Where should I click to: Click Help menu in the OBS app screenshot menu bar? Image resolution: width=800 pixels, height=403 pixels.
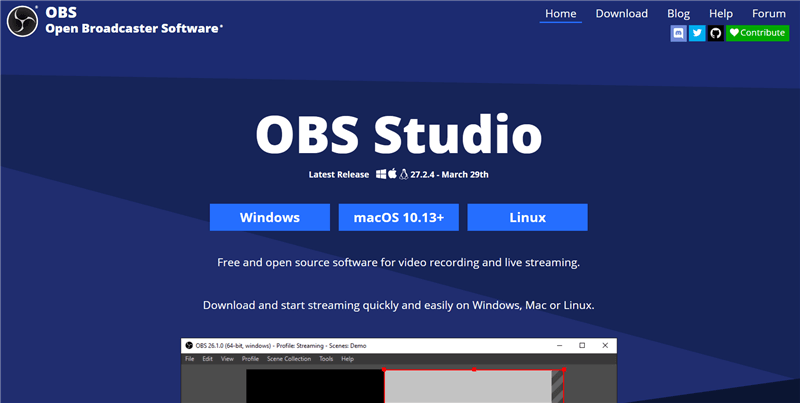pyautogui.click(x=347, y=359)
